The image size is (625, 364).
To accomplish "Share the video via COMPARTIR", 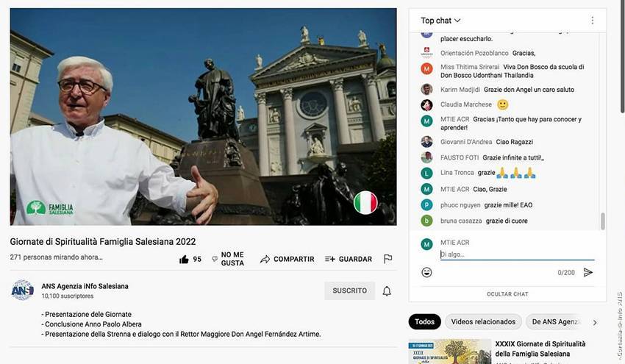I will point(287,259).
